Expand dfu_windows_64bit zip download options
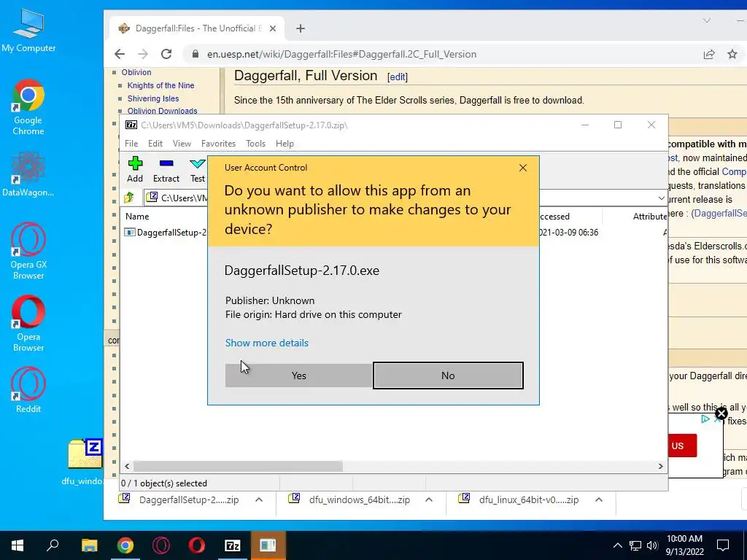This screenshot has width=747, height=560. pos(429,499)
